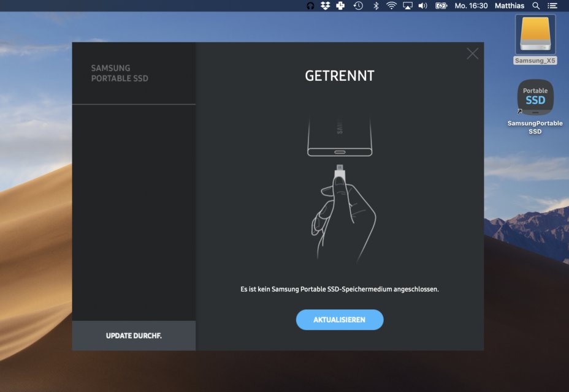
Task: Close the Samsung Portable SSD window
Action: coord(472,53)
